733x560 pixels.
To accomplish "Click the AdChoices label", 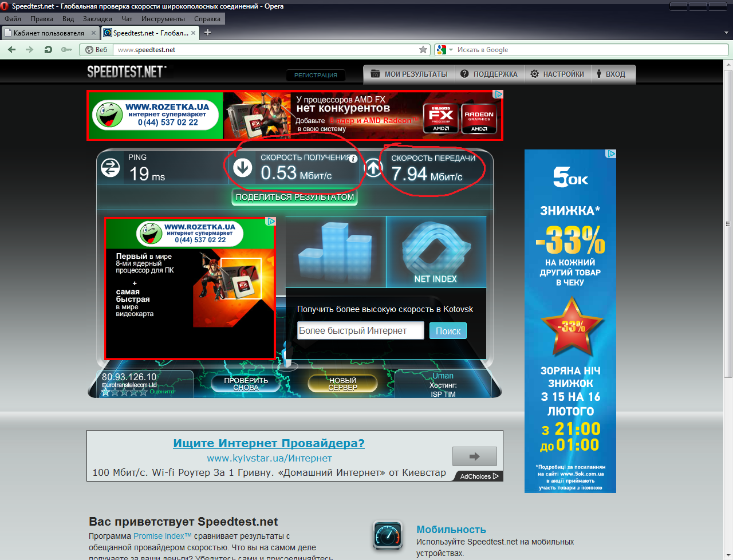I will [x=479, y=476].
